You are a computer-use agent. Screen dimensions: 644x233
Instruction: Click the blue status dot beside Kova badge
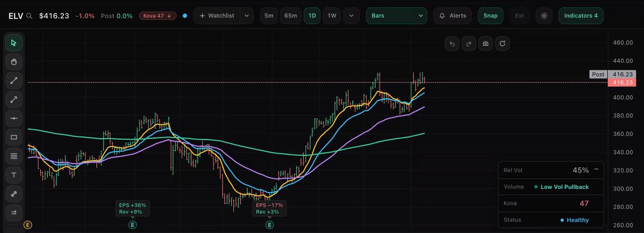tap(185, 16)
